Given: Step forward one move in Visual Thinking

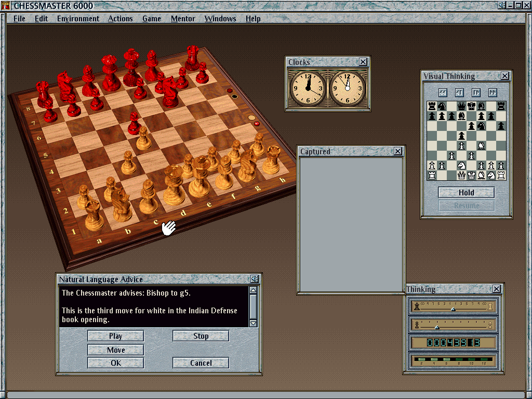Looking at the screenshot, I should 476,92.
